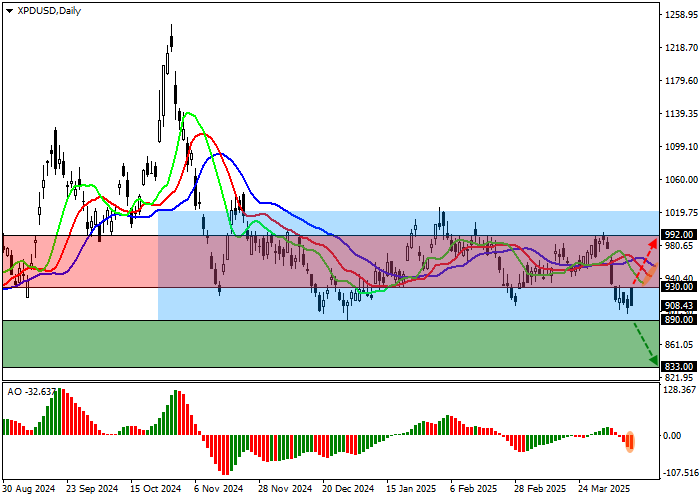Select the 833.00 target price tag

click(x=679, y=367)
